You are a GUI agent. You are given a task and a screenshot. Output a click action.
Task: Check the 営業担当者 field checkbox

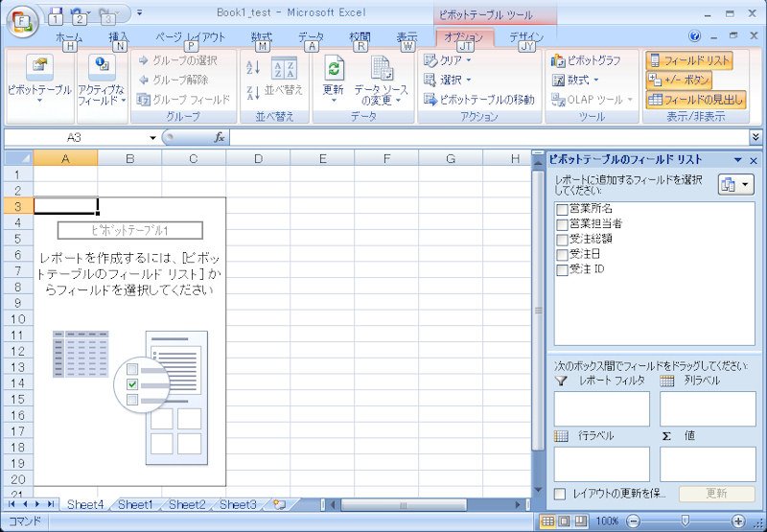562,225
